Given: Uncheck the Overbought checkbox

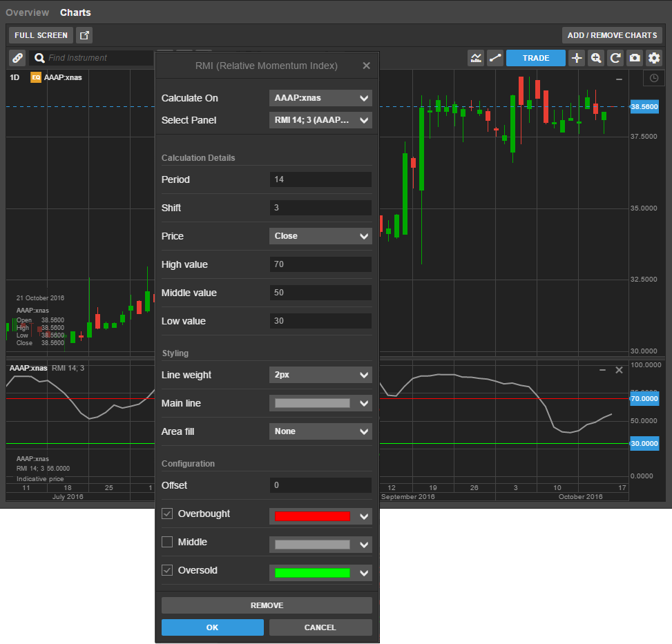Looking at the screenshot, I should click(167, 514).
